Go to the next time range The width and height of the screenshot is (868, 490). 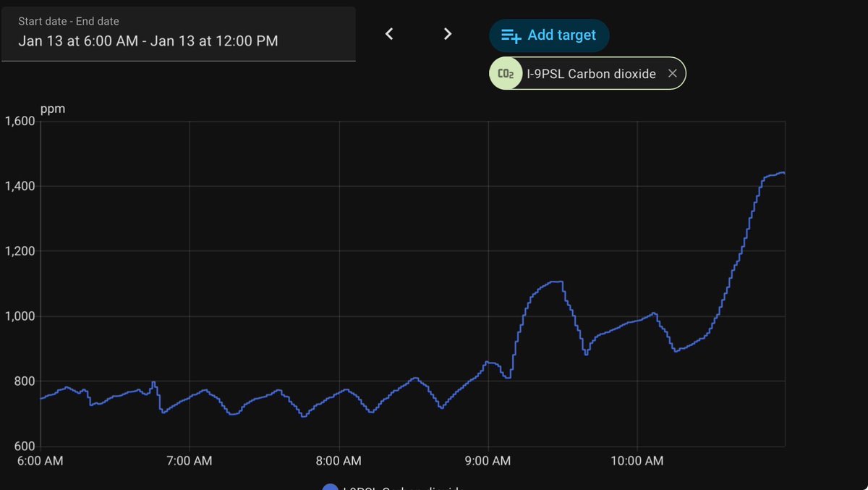coord(448,34)
